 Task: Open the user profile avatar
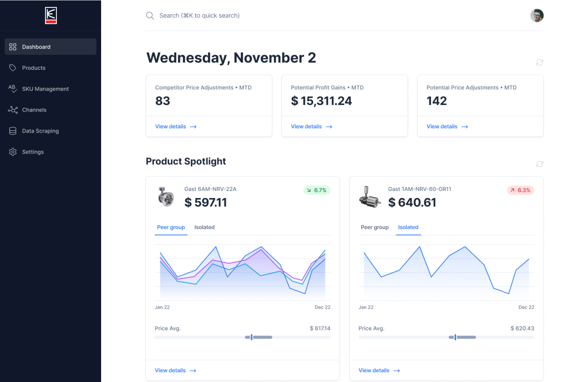click(x=537, y=16)
